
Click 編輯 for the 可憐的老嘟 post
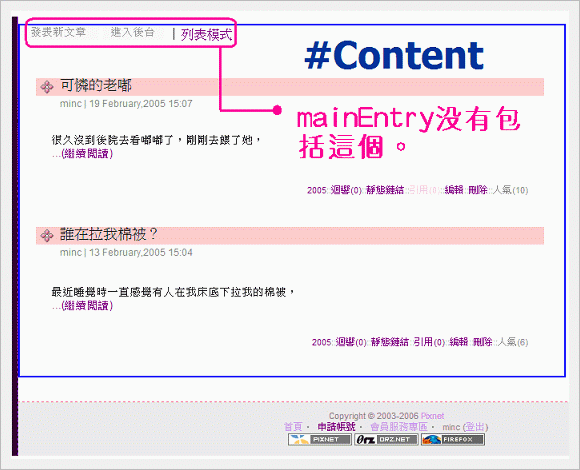point(454,190)
